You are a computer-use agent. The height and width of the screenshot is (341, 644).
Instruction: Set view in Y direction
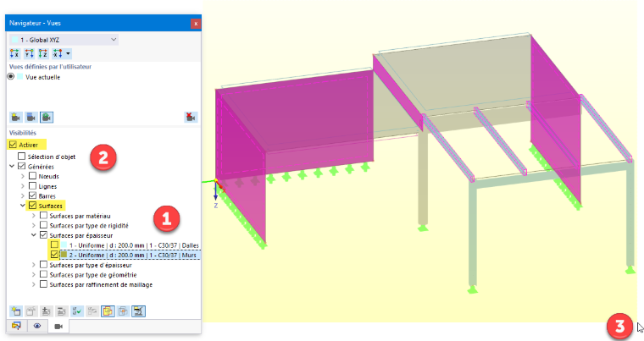[29, 53]
